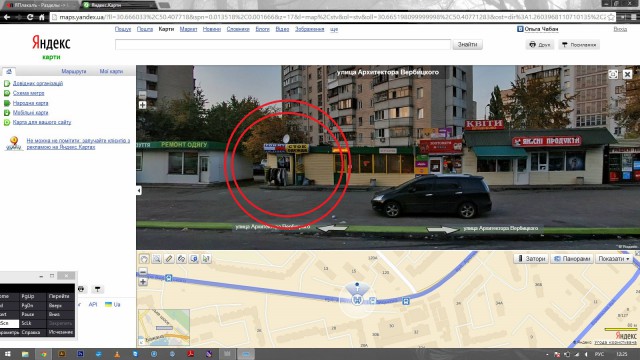Zoom in the map with the plus button
Image resolution: width=640 pixels, height=360 pixels.
(x=143, y=282)
